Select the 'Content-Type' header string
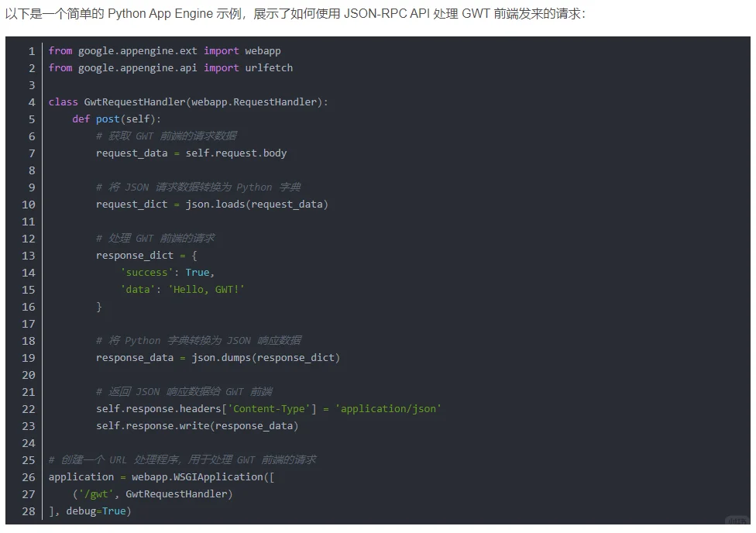 click(x=270, y=408)
